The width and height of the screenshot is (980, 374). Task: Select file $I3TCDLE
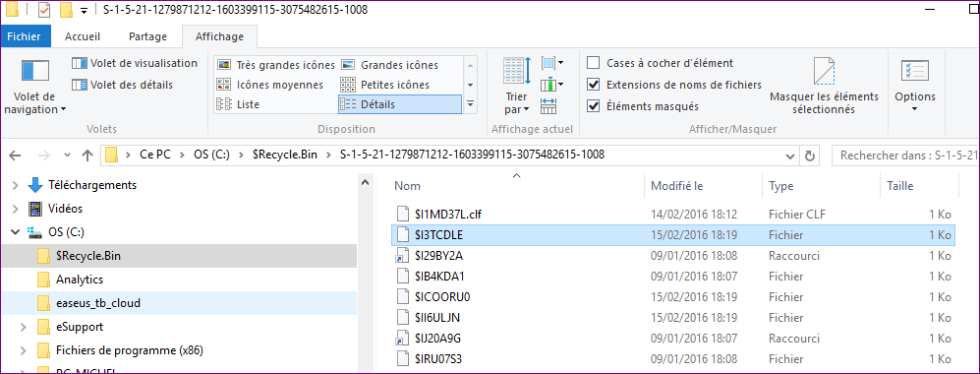click(x=672, y=235)
